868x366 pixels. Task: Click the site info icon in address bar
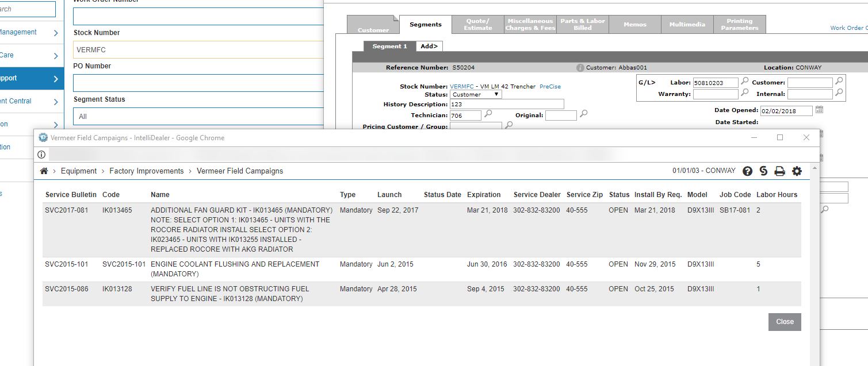[x=41, y=155]
